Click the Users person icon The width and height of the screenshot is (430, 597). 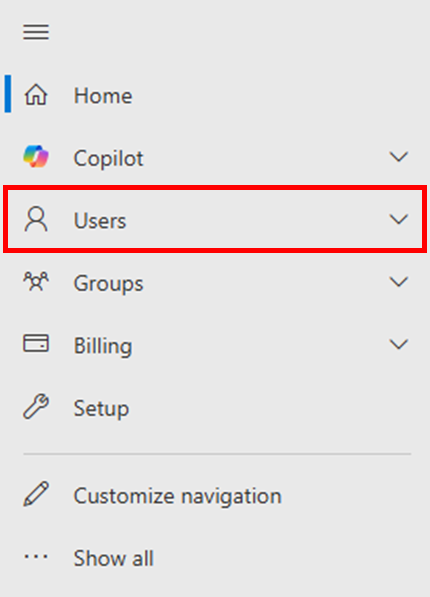(36, 219)
